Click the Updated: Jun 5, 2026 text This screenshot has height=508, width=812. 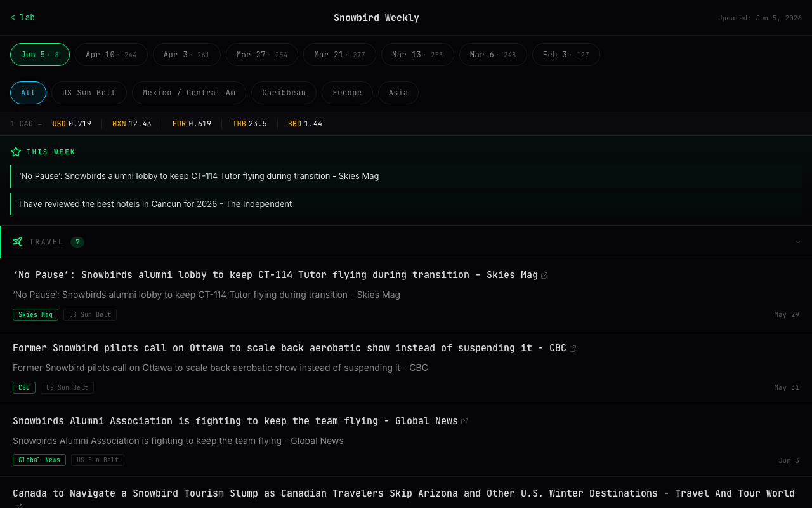pos(760,18)
